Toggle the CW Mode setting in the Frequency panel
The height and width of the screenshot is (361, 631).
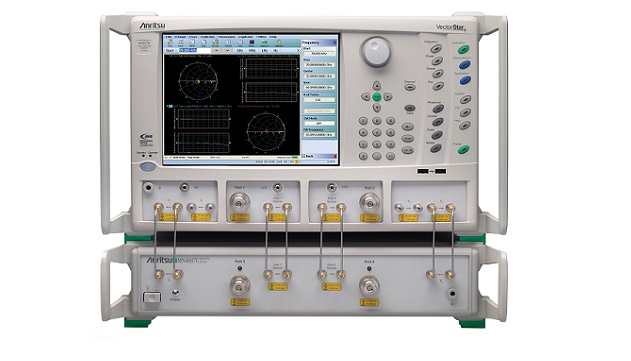coord(320,123)
